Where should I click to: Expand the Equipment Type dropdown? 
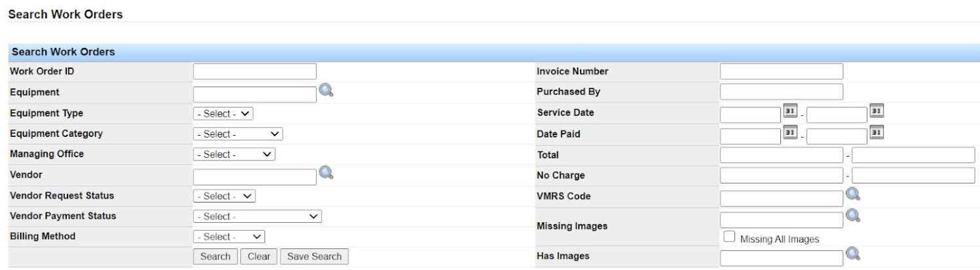pos(224,113)
